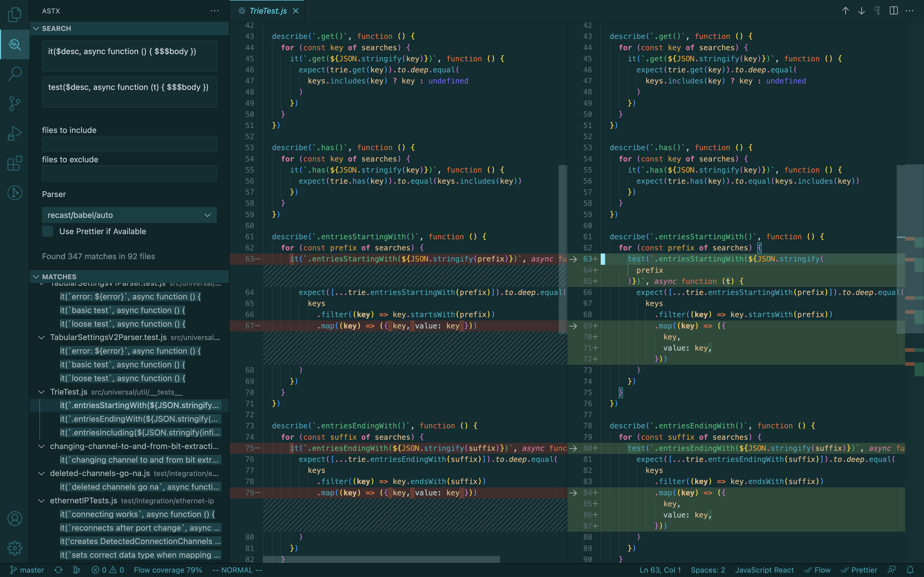924x577 pixels.
Task: Go to next change arrow
Action: [x=861, y=11]
